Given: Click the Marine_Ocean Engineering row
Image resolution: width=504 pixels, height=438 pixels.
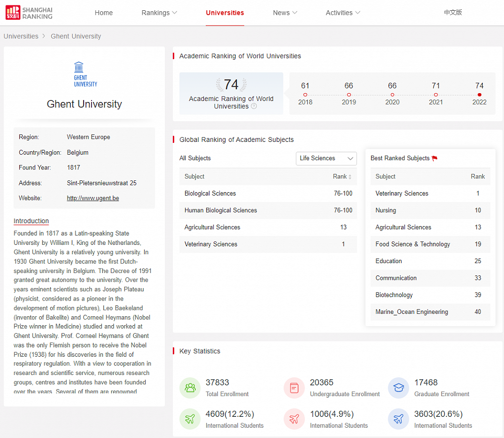Looking at the screenshot, I should coord(430,312).
